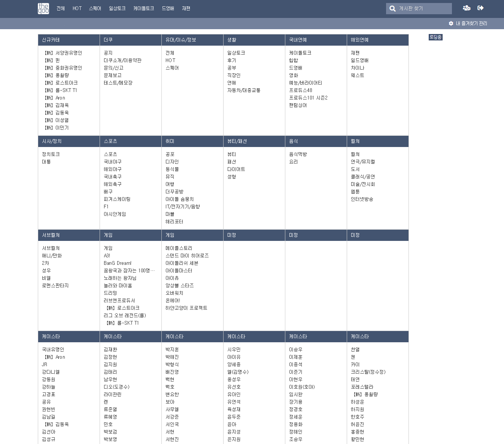504x444 pixels.
Task: Open the 리그 오브 레전드(롤) game board
Action: click(x=125, y=316)
